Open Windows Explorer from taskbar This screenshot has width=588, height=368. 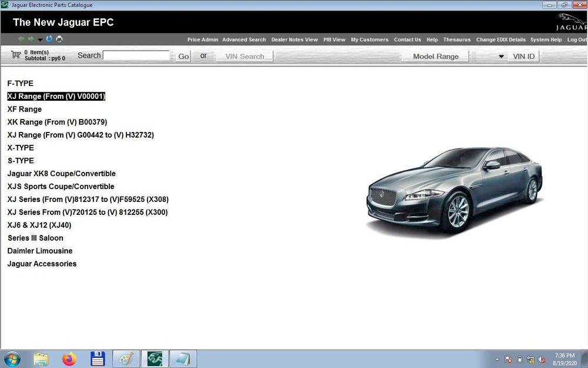tap(41, 359)
